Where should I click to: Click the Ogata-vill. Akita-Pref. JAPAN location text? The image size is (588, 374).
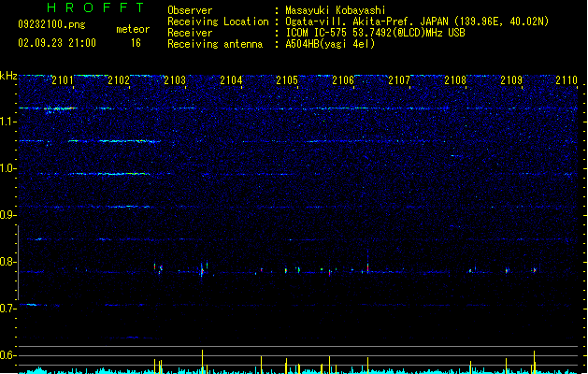417,22
